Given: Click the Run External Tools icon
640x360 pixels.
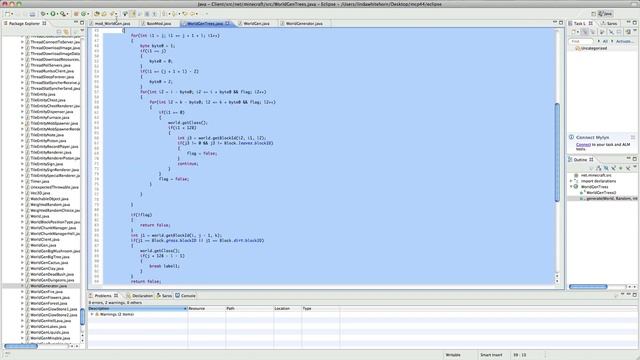Looking at the screenshot, I should tap(63, 13).
